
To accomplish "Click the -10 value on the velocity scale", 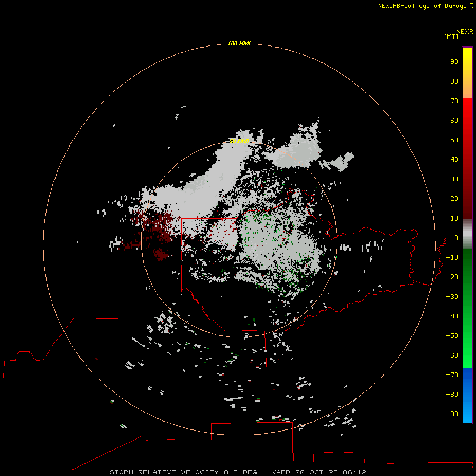I will click(x=452, y=258).
